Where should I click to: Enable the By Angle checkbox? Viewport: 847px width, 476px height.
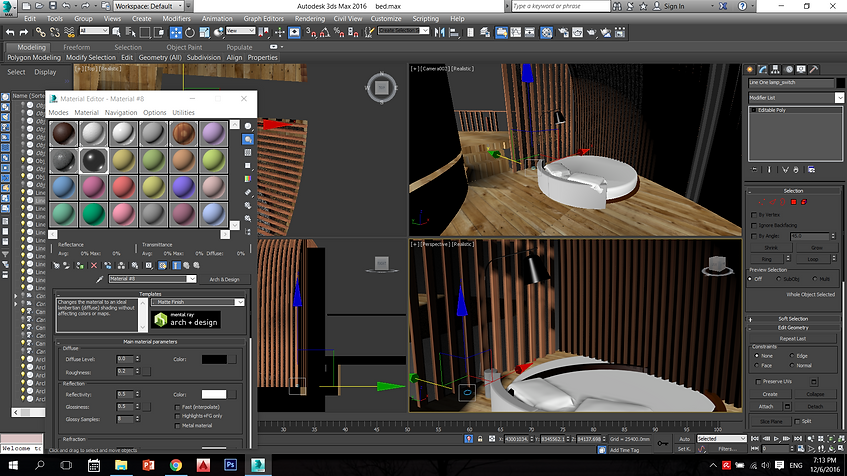coord(754,236)
